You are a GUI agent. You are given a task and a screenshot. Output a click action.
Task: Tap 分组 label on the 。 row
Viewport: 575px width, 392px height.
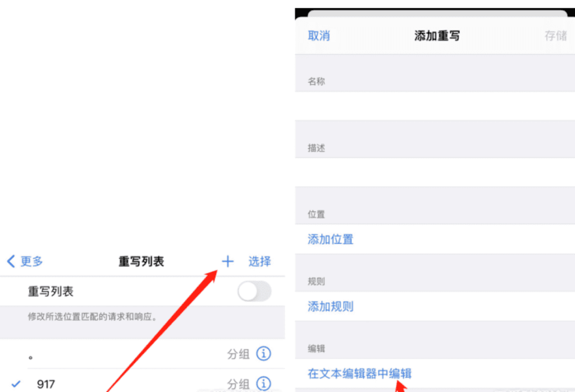point(238,354)
